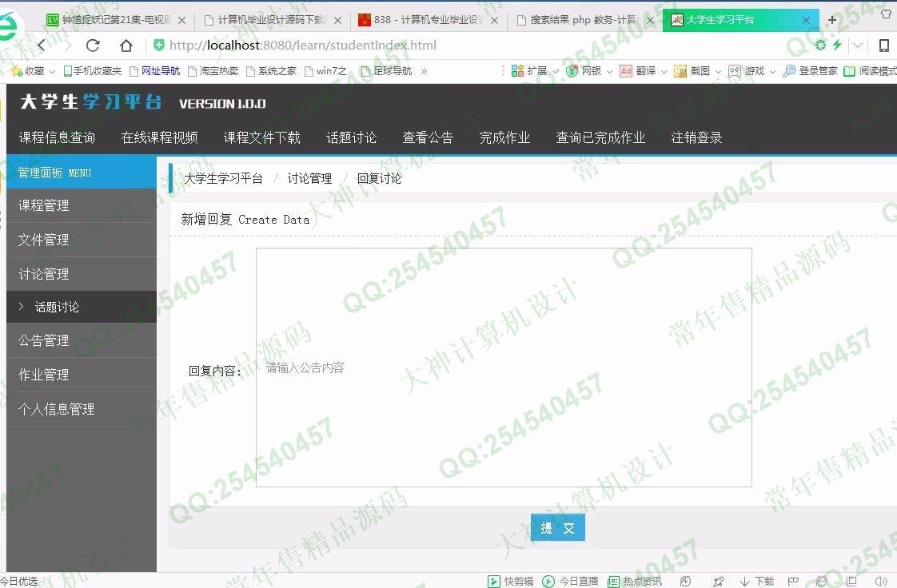897x588 pixels.
Task: Open 热点资讯 in the status bar
Action: (635, 581)
